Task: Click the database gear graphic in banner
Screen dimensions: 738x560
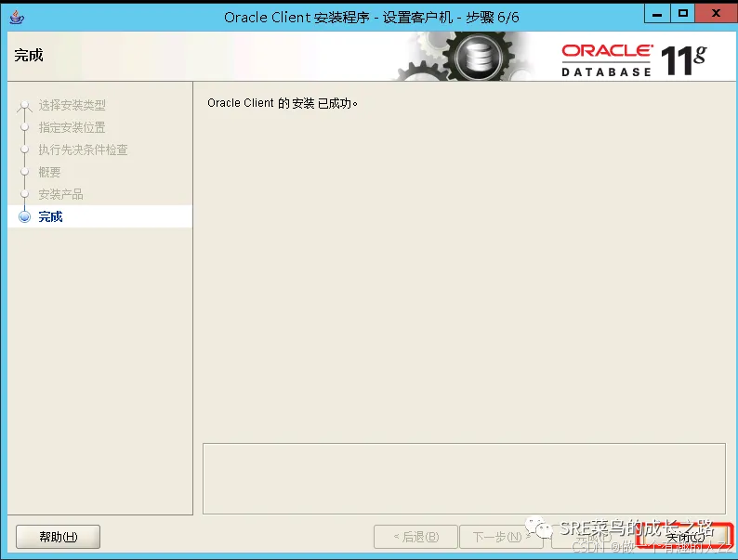Action: (478, 58)
